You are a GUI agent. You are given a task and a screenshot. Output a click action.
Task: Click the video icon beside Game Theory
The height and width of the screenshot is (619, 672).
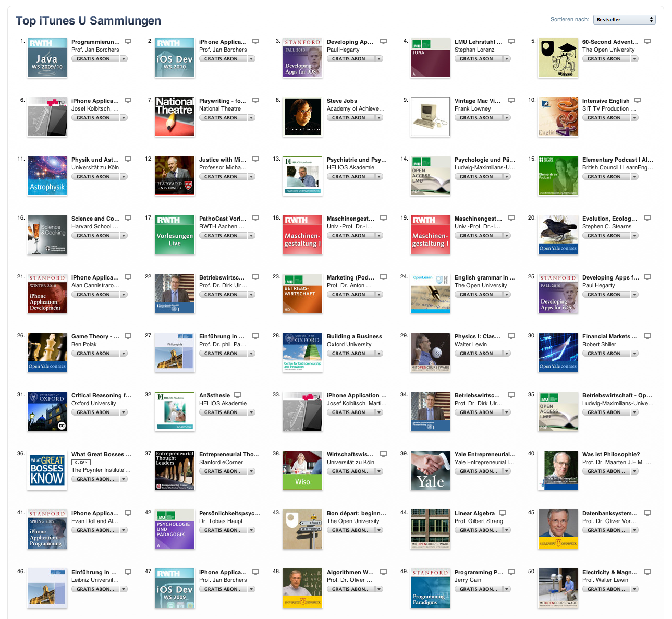point(128,336)
